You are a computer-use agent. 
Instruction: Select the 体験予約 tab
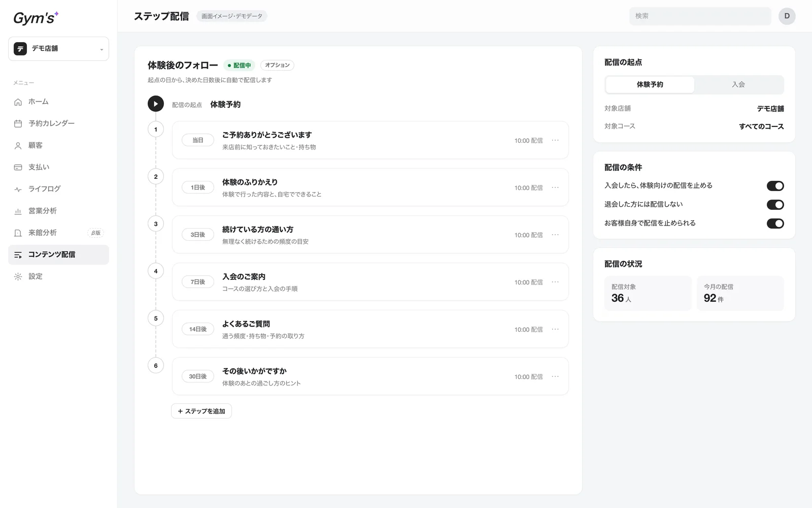coord(650,84)
